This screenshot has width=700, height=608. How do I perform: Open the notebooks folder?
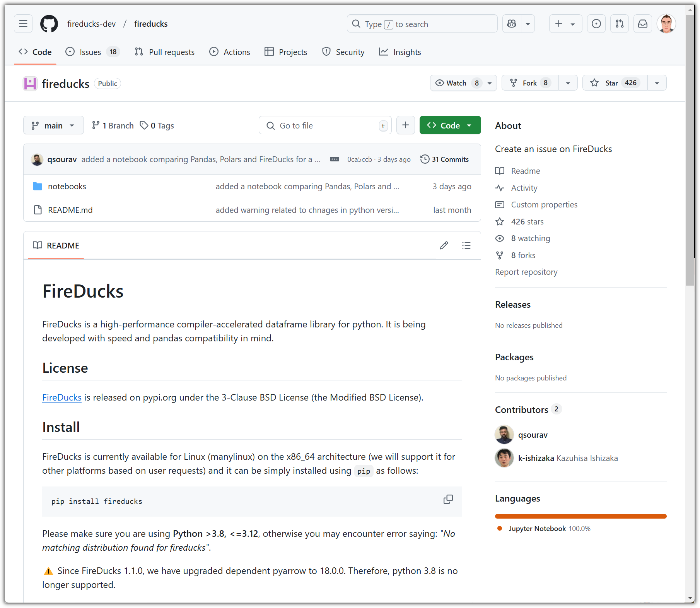pyautogui.click(x=67, y=187)
